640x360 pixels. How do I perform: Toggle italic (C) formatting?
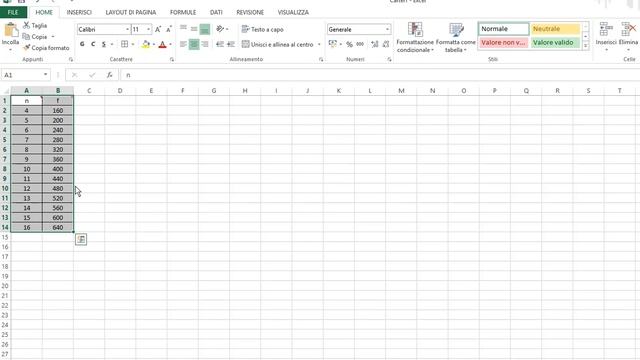[93, 44]
